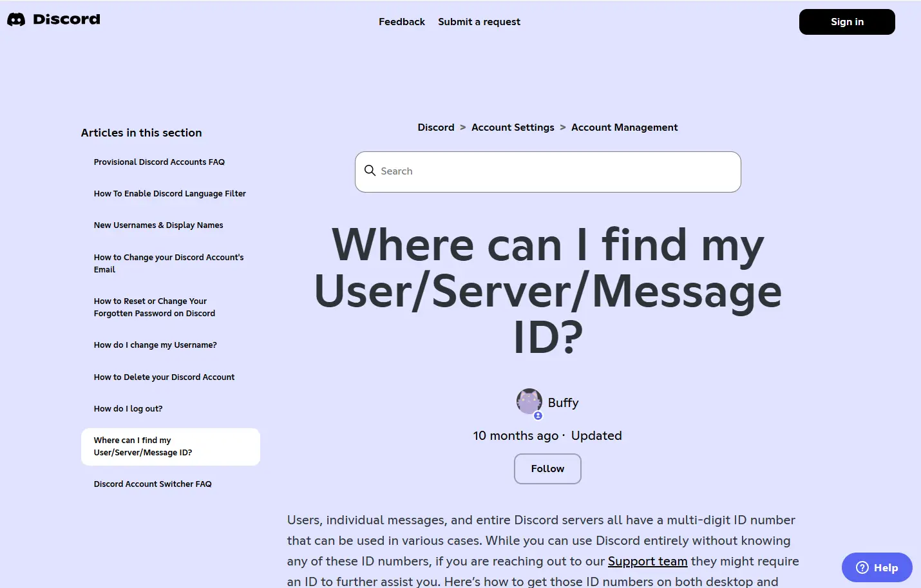Focus the Search input field
This screenshot has height=588, width=921.
point(554,171)
